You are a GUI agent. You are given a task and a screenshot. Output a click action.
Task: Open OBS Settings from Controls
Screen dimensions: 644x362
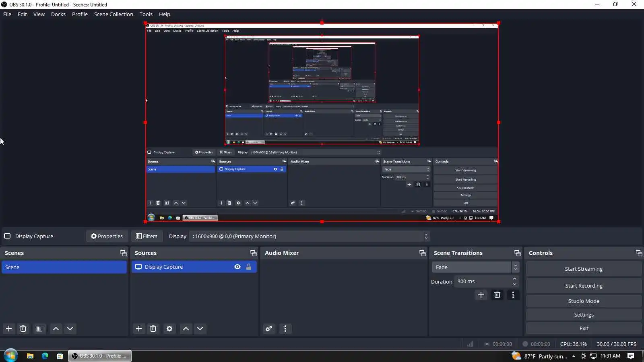[584, 315]
